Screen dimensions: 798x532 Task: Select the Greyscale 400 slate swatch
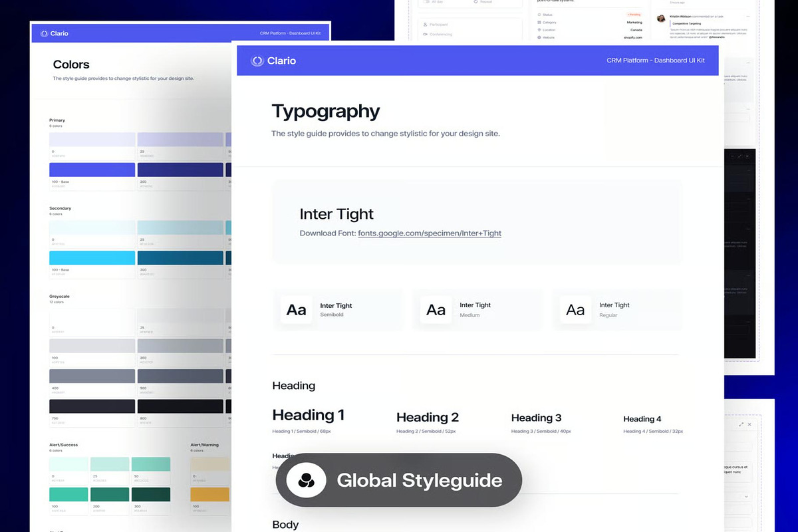click(x=92, y=376)
